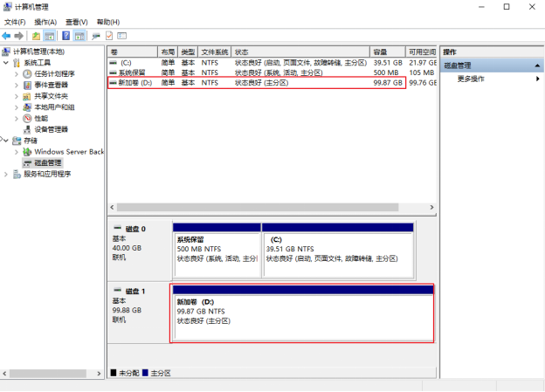Viewport: 545px width, 392px height.
Task: Toggle the Show/Hide Action Pane icon
Action: coord(79,36)
